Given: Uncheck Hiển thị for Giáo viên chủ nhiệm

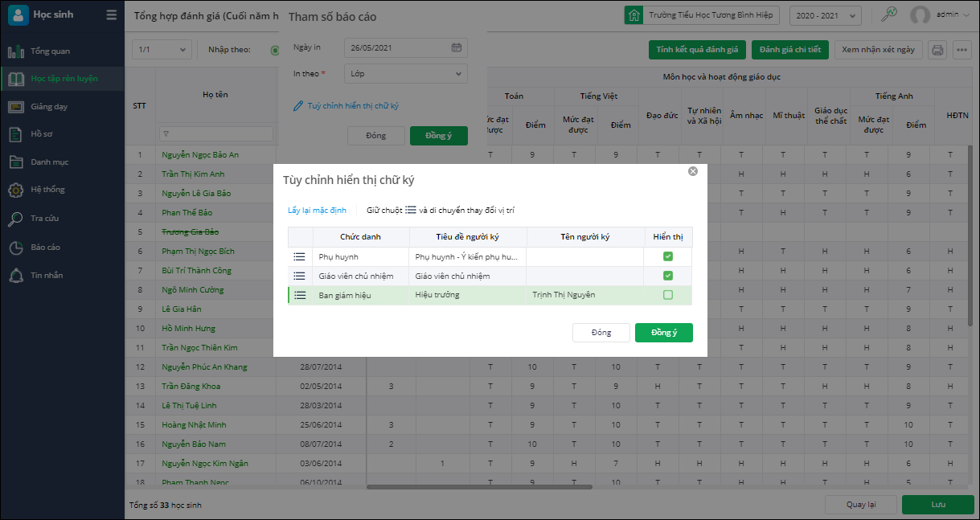Looking at the screenshot, I should click(668, 276).
